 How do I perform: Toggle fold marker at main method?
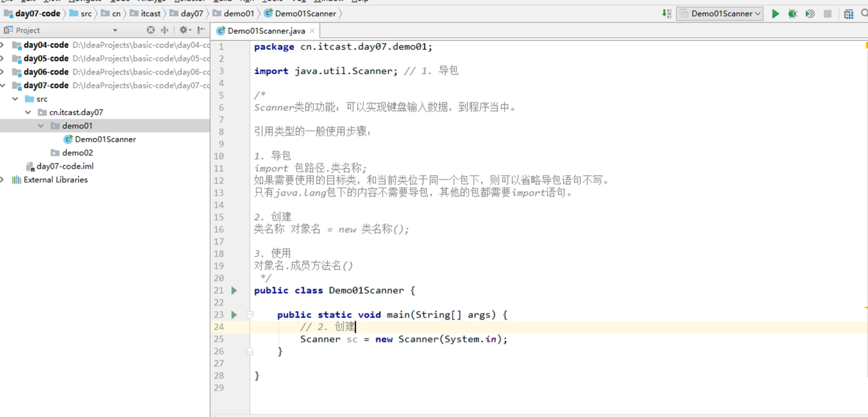(x=250, y=315)
